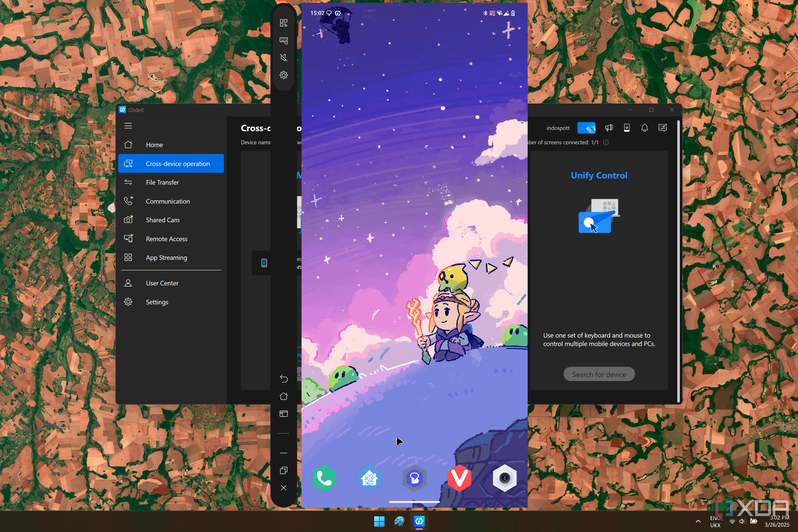Image resolution: width=798 pixels, height=532 pixels.
Task: Click the Communication phone icon
Action: (x=128, y=201)
